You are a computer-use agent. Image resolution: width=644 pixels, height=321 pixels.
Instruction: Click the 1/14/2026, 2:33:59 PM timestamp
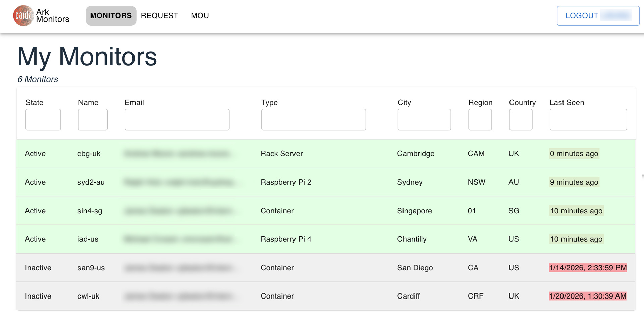pos(588,268)
